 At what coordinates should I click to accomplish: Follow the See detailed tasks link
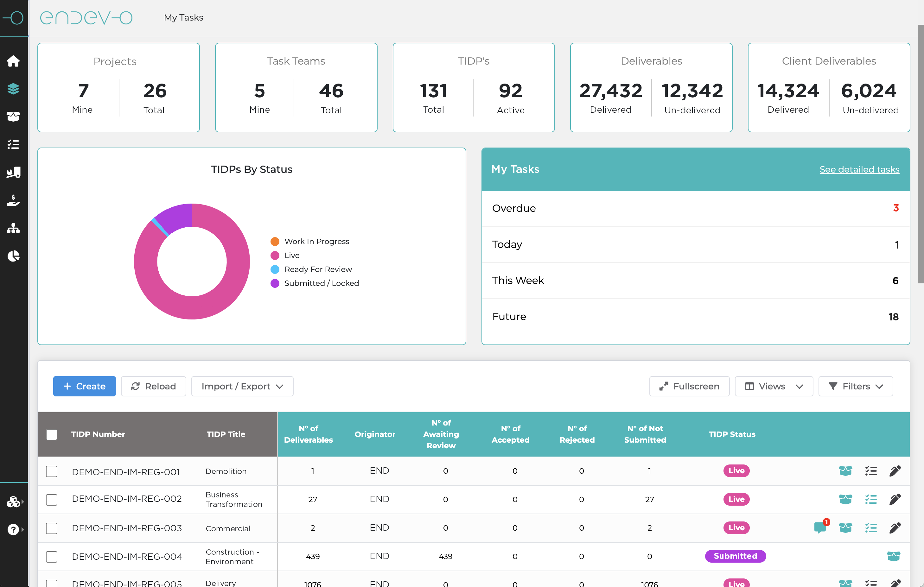[x=859, y=169]
